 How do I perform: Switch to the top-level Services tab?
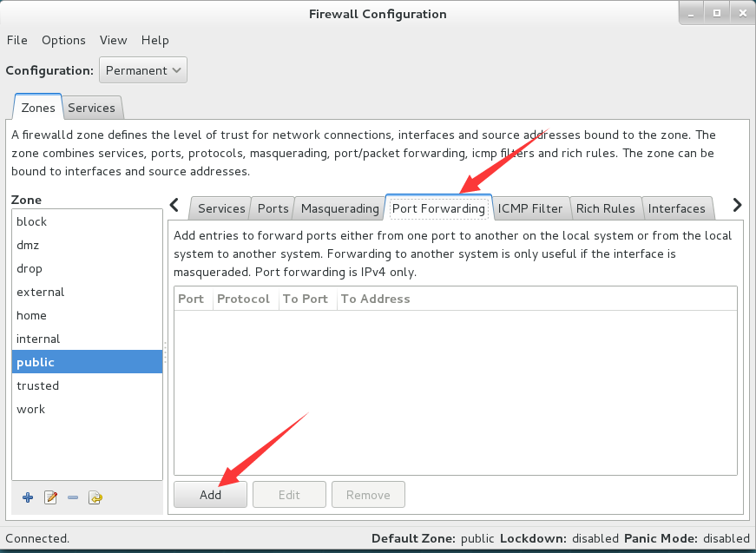[x=92, y=108]
